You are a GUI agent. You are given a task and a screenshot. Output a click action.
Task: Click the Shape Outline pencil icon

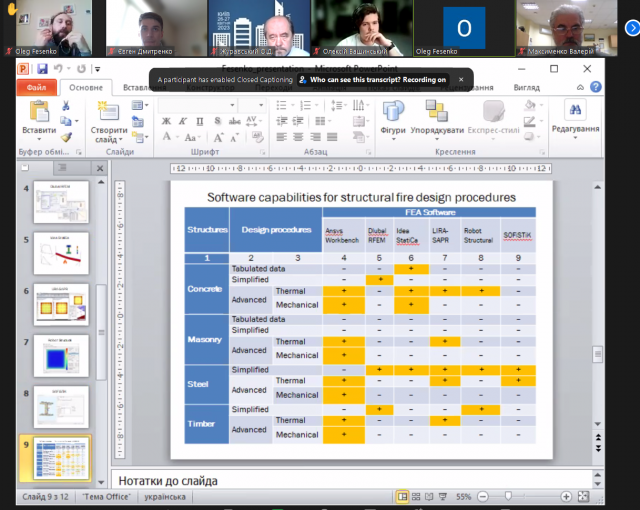pos(529,121)
